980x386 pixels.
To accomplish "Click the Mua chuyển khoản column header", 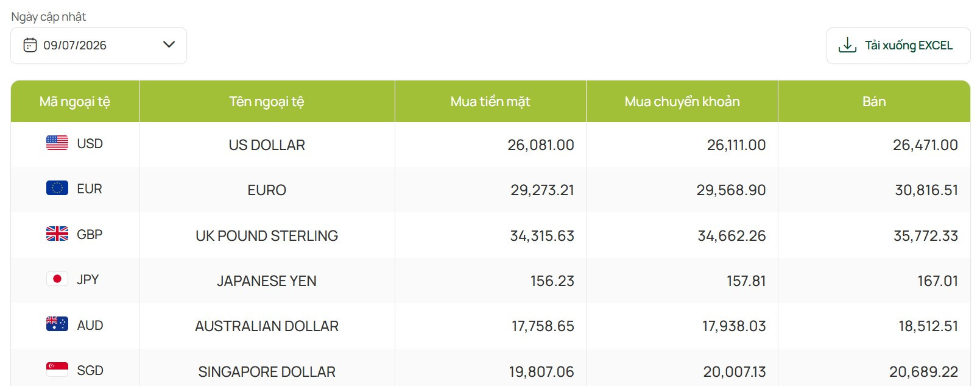I will click(682, 101).
